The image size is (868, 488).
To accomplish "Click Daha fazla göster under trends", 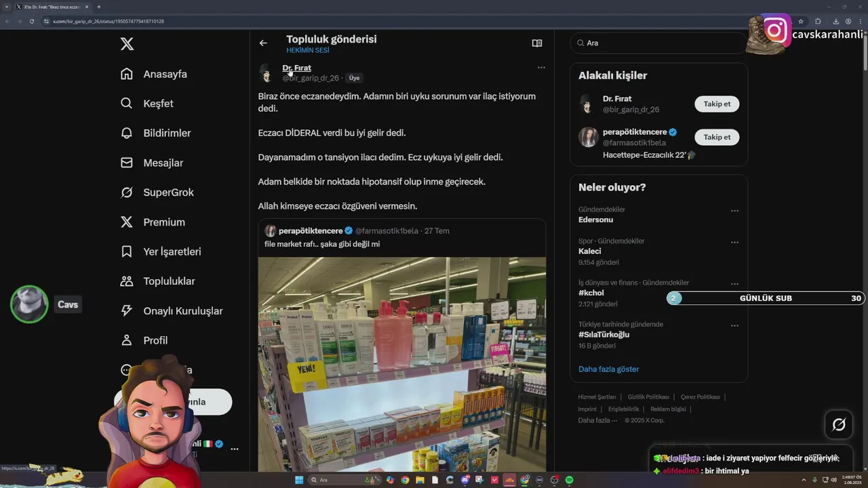I will tap(609, 369).
